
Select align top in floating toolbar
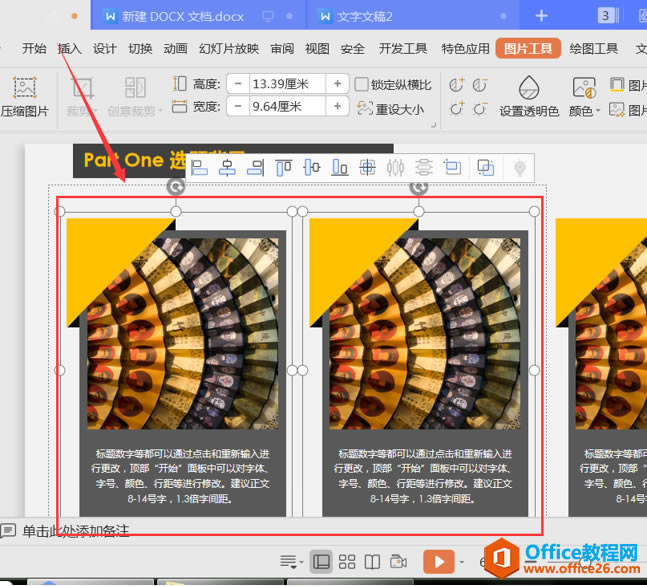point(284,168)
